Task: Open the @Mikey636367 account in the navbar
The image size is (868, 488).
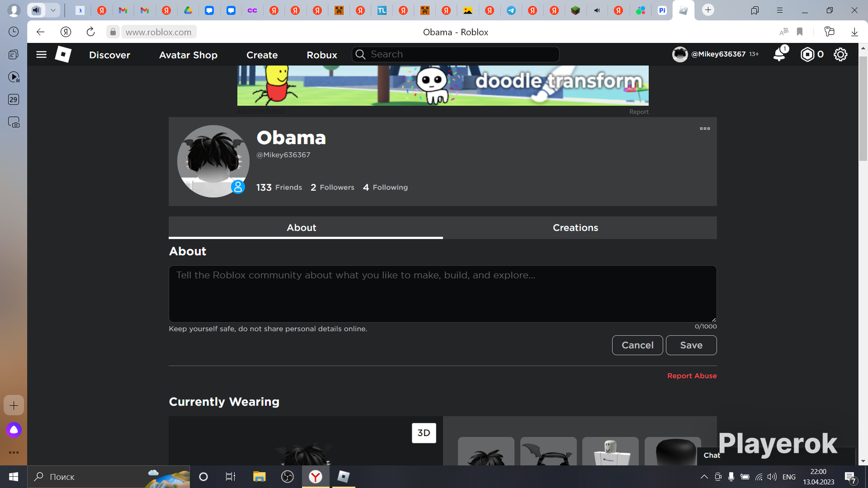Action: click(715, 54)
